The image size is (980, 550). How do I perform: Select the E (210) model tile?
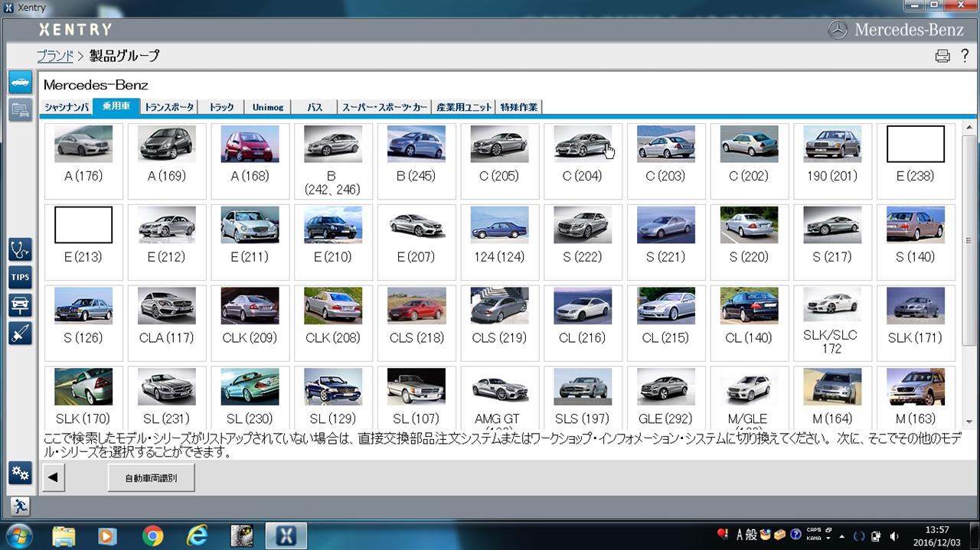tap(333, 242)
